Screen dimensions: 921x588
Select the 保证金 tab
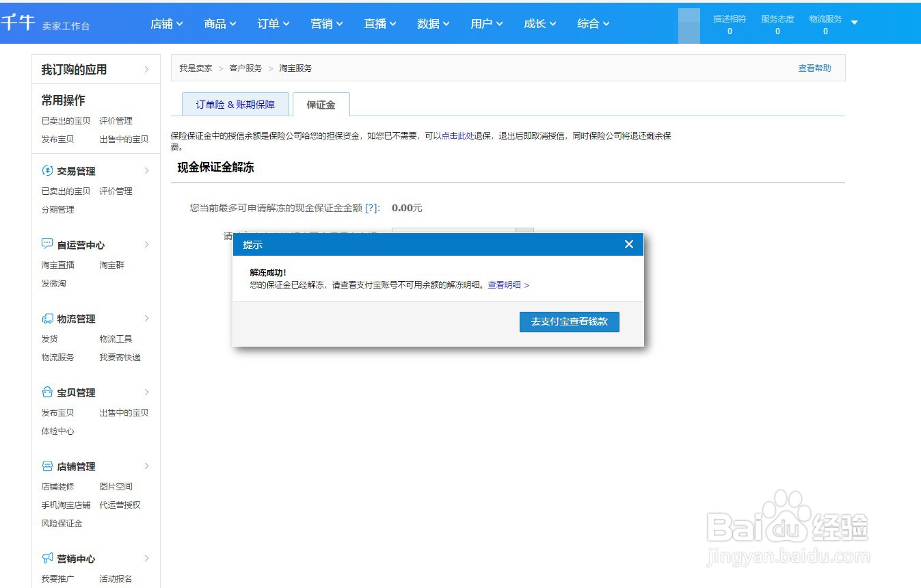[x=321, y=105]
